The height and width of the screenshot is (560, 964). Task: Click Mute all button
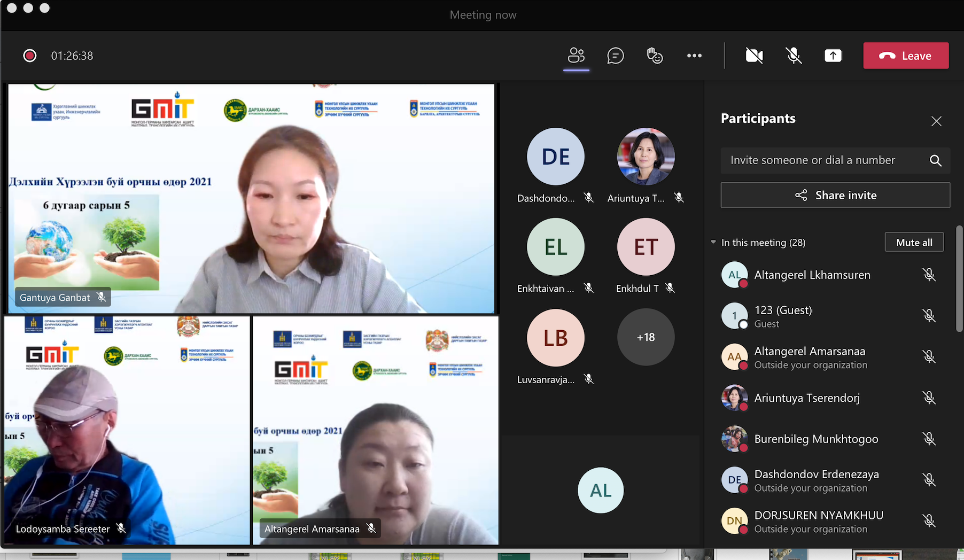coord(914,242)
